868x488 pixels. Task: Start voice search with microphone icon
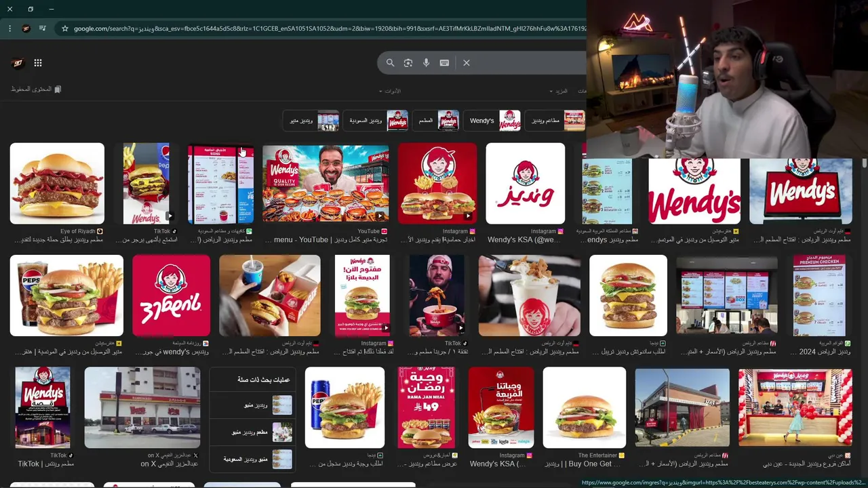point(426,63)
